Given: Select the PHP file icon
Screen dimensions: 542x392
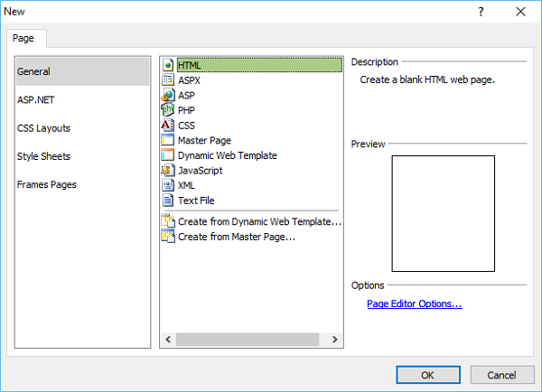Looking at the screenshot, I should 167,110.
